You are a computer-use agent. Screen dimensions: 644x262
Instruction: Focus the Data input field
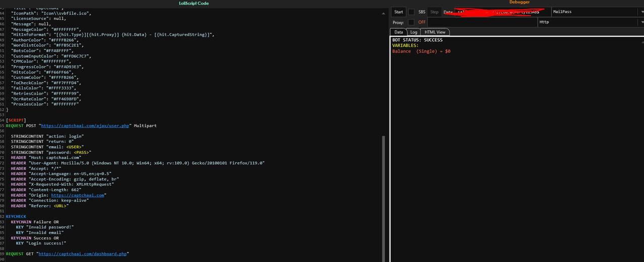503,12
